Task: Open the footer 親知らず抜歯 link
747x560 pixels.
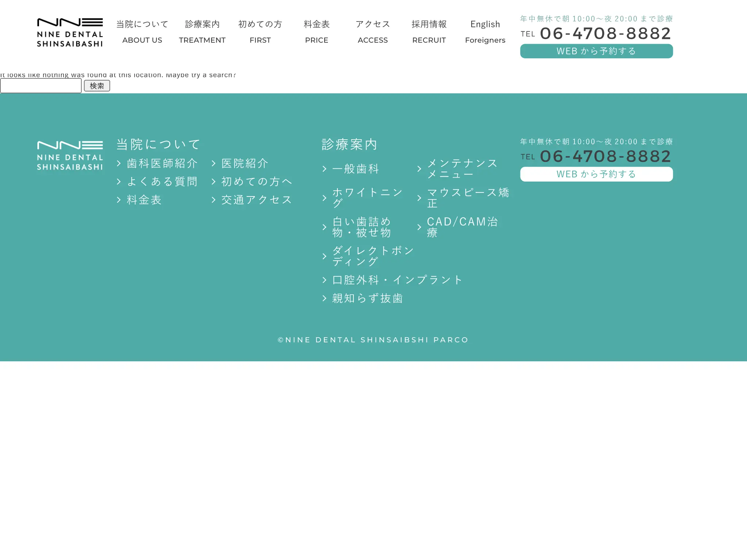Action: click(x=368, y=298)
